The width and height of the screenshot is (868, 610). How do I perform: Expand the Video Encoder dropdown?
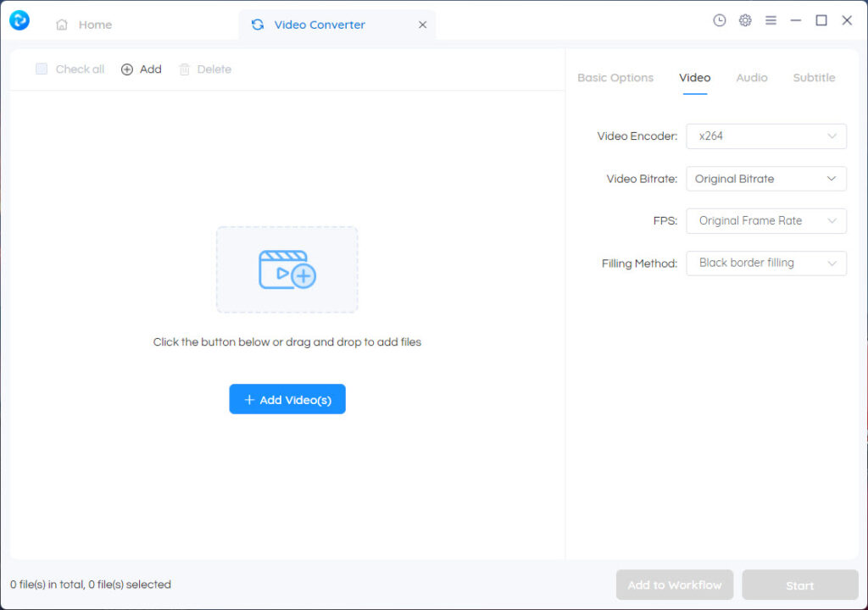pyautogui.click(x=765, y=136)
